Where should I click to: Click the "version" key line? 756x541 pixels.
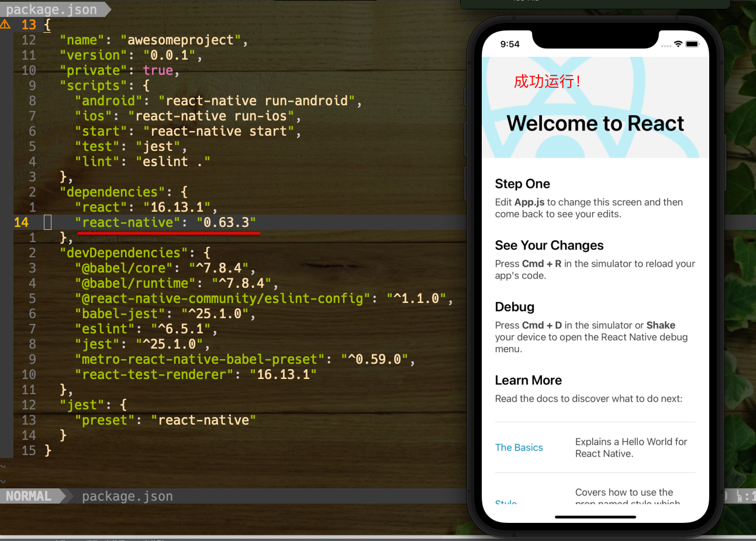(x=131, y=55)
